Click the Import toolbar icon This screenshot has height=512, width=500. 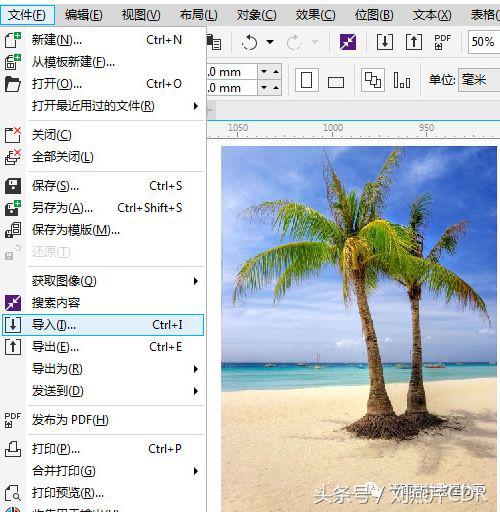pyautogui.click(x=385, y=42)
